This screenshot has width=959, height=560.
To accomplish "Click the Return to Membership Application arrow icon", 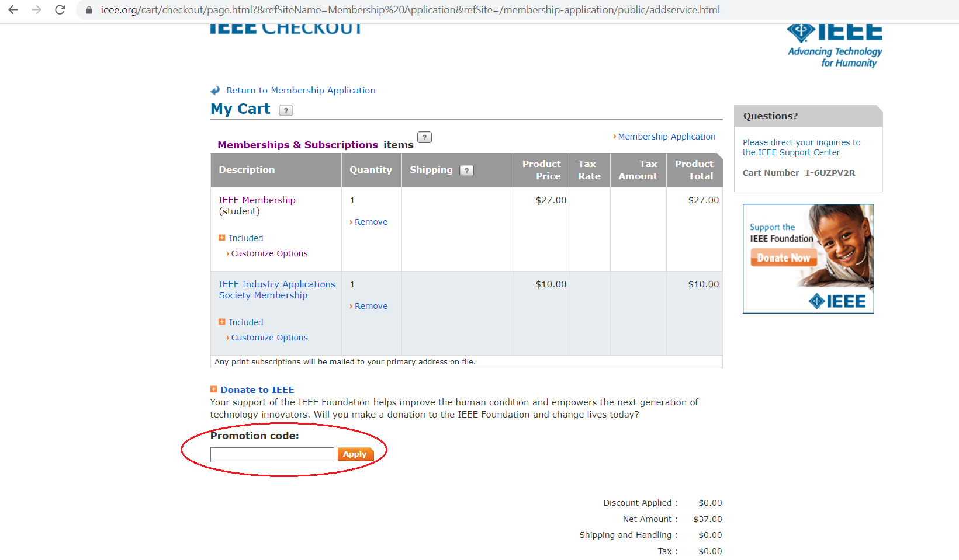I will coord(215,91).
